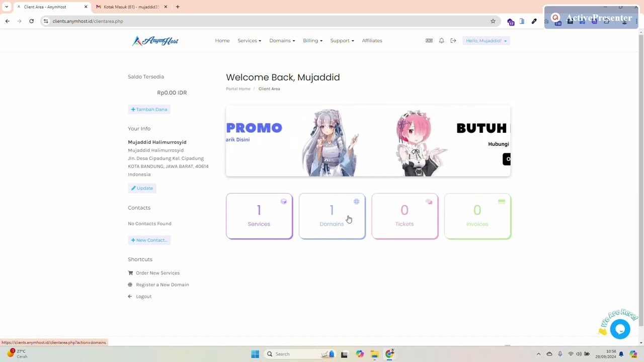The image size is (644, 362).
Task: Click the language selector icon in header
Action: [429, 41]
